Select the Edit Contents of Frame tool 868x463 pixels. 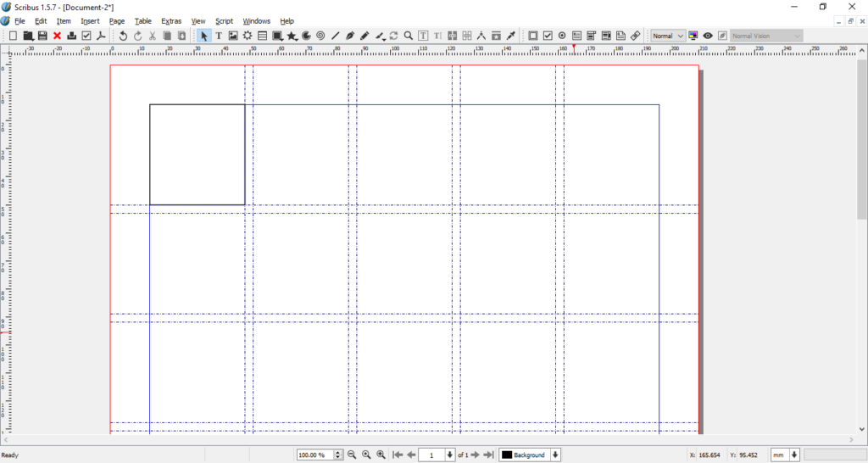click(423, 36)
